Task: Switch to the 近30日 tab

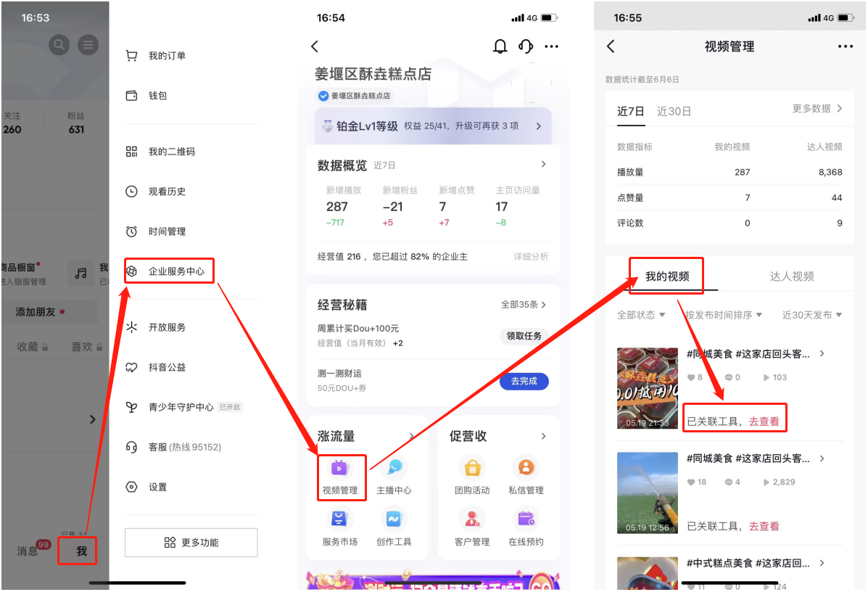Action: coord(674,111)
